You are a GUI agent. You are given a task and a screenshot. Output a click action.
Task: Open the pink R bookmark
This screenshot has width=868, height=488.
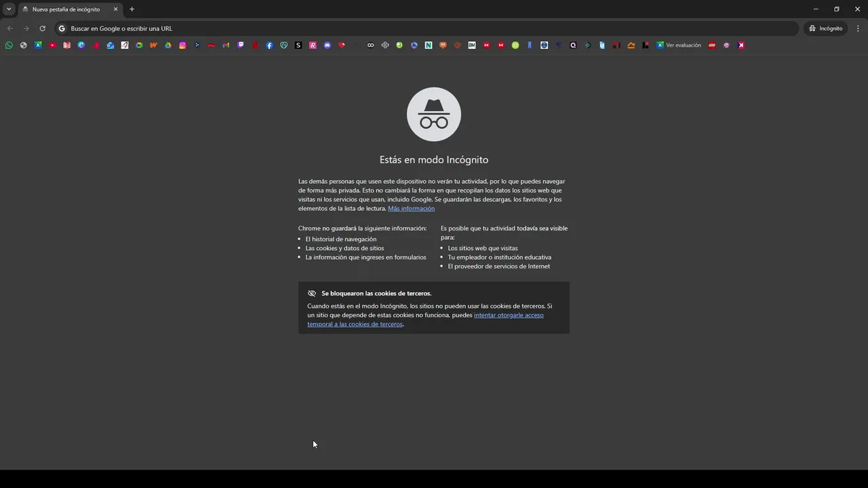(313, 45)
